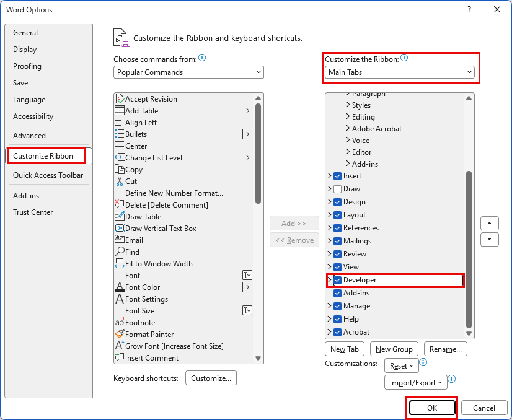Click info icon beside Choose commands from
Screen dimensions: 512x420
point(202,58)
